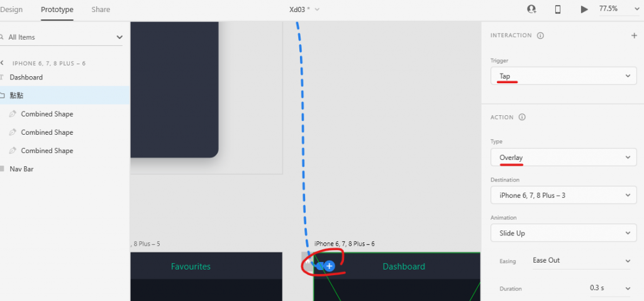This screenshot has height=301, width=644.
Task: Add a new interaction with the plus icon
Action: (634, 35)
